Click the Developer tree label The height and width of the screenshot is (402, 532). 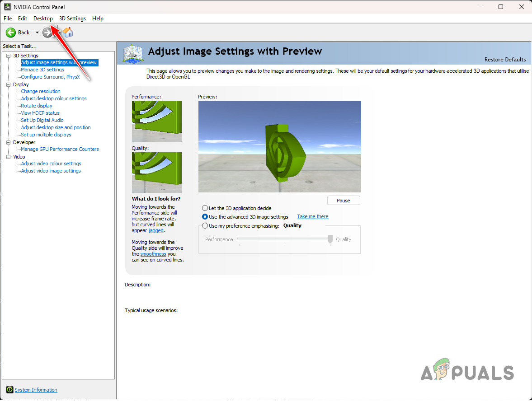pos(24,142)
